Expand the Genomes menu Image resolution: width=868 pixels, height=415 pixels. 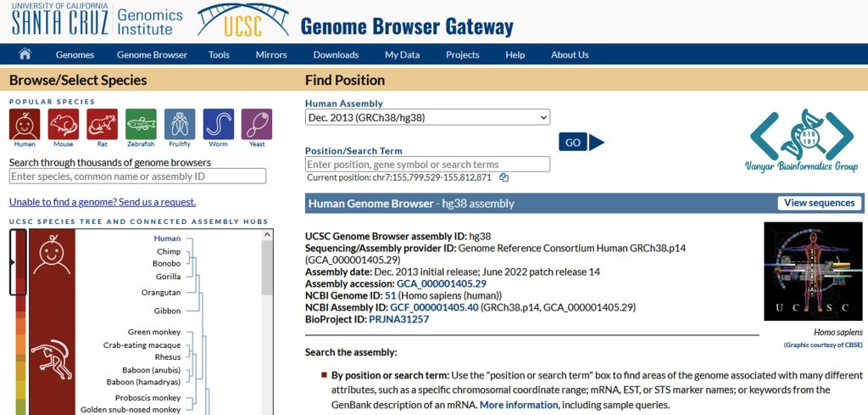tap(75, 55)
